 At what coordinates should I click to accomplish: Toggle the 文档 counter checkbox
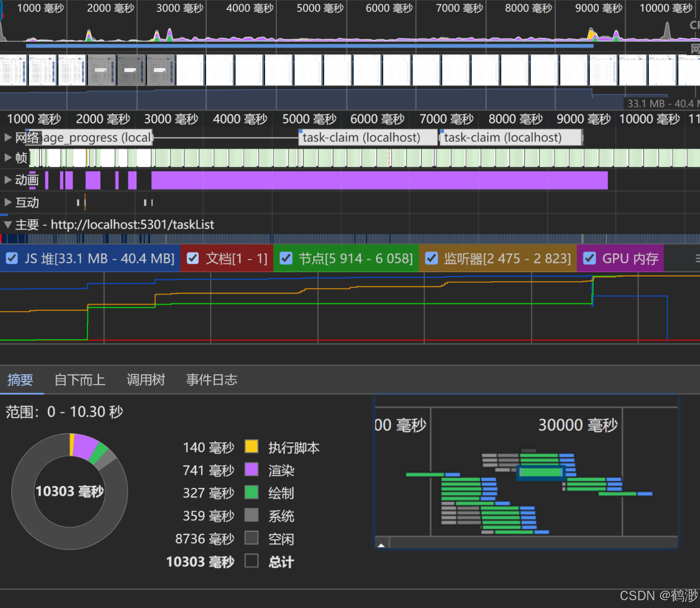(193, 258)
